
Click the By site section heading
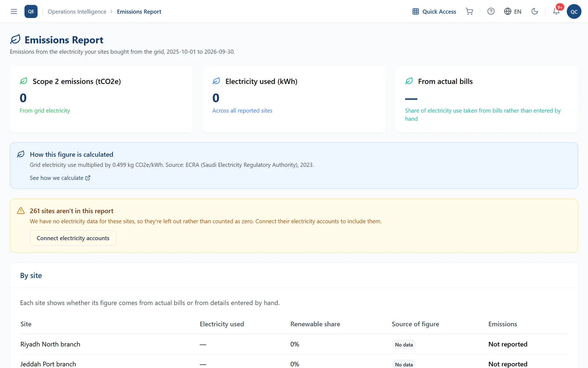pyautogui.click(x=31, y=276)
